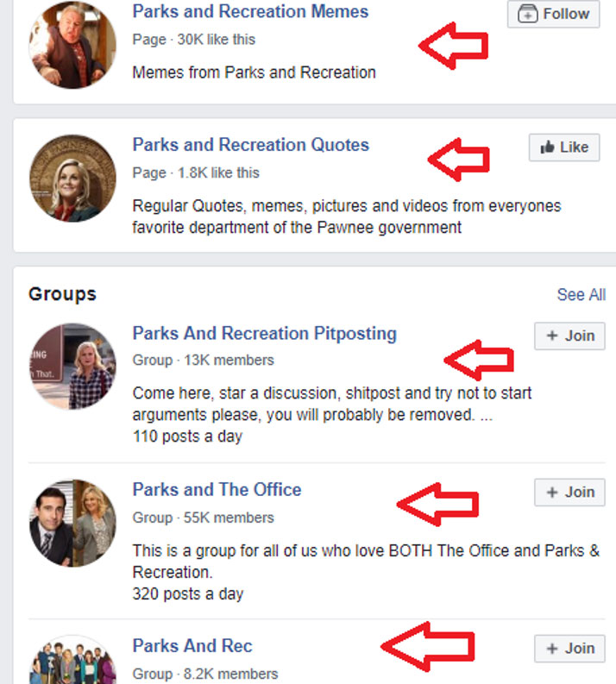Open Parks And Rec group cast picture
The image size is (616, 684).
(72, 661)
